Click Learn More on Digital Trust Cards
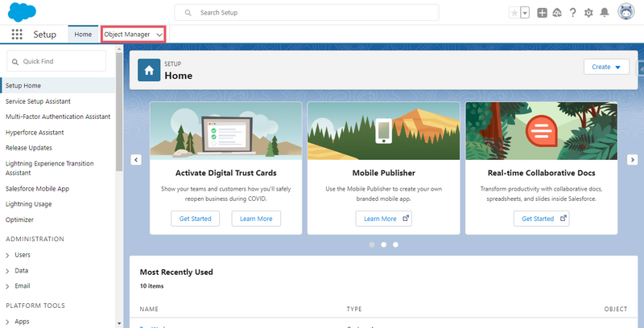644x328 pixels. click(x=256, y=219)
